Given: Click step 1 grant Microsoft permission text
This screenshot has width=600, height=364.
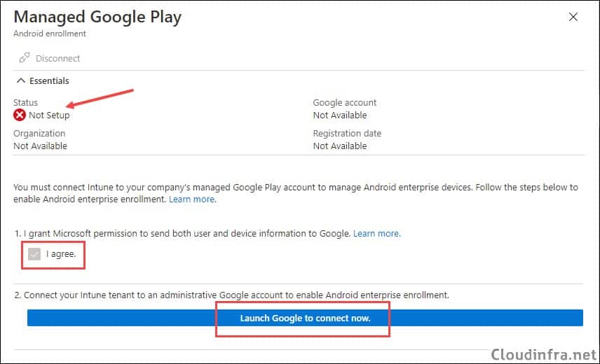Looking at the screenshot, I should coord(182,233).
